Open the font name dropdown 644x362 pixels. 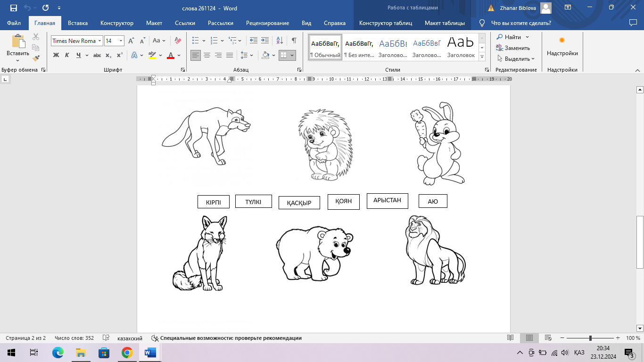pyautogui.click(x=100, y=41)
